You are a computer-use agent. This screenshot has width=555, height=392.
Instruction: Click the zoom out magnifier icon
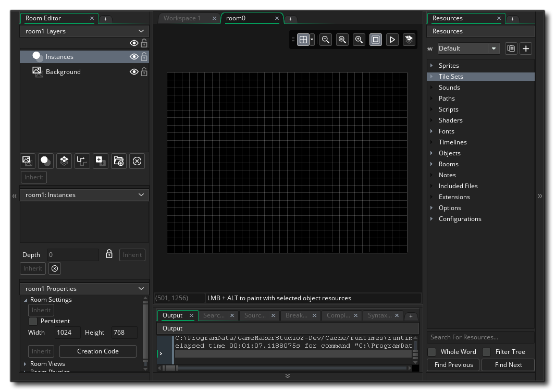326,40
